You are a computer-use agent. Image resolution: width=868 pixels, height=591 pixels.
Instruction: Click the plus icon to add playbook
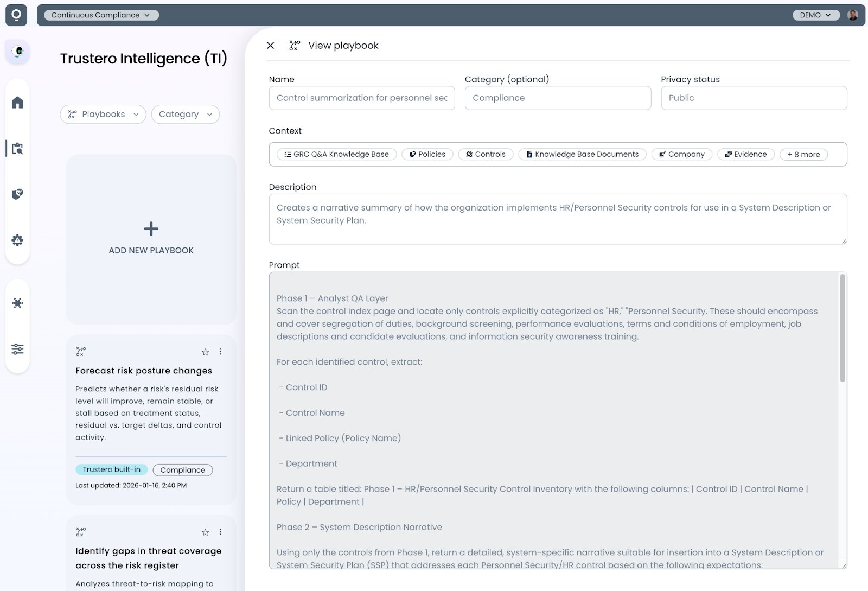coord(151,228)
